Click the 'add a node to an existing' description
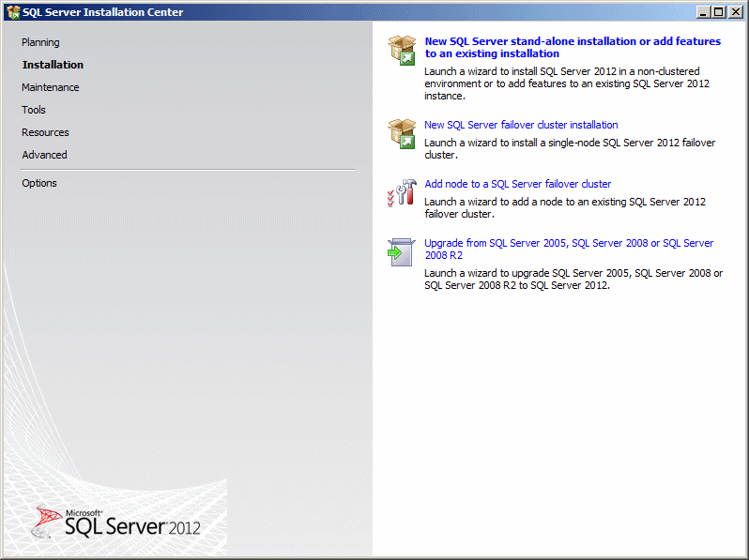The image size is (749, 560). click(565, 207)
